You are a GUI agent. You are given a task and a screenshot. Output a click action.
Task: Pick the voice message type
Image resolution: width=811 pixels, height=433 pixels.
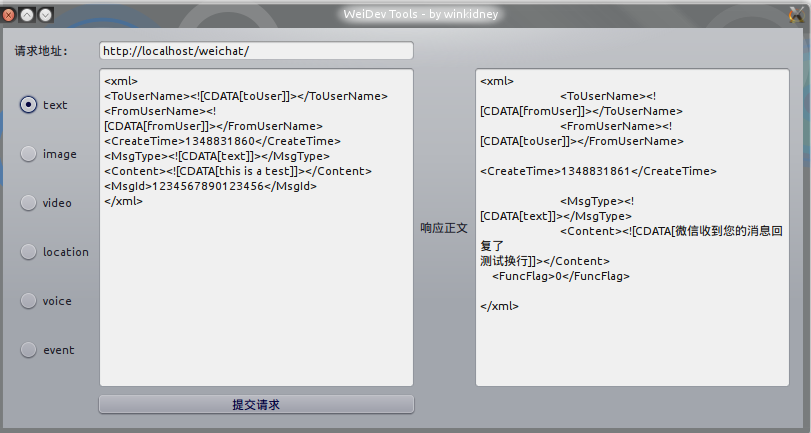click(29, 301)
